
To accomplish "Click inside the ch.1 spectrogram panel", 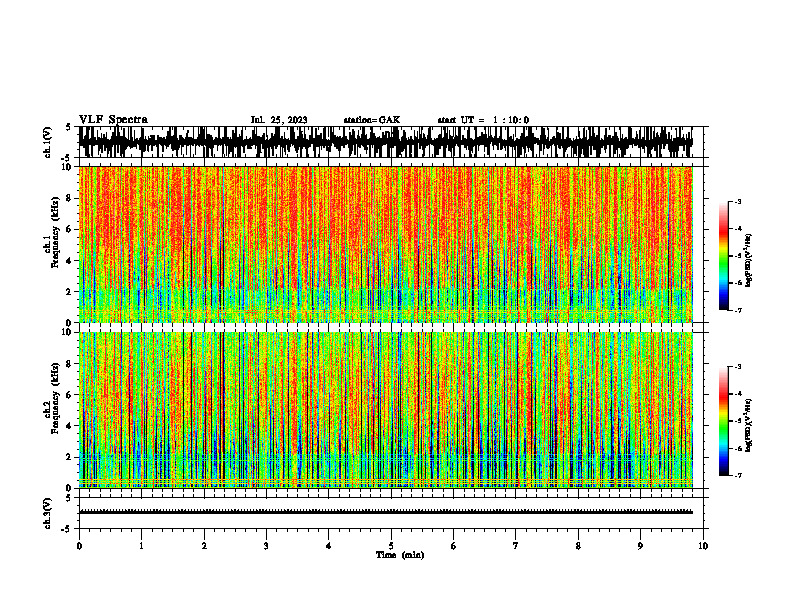I will point(386,244).
